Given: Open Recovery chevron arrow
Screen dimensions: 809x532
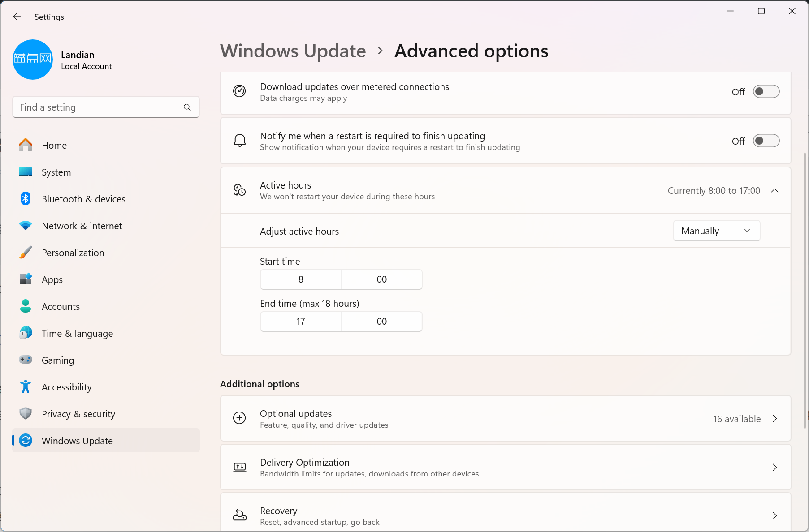Looking at the screenshot, I should click(774, 516).
